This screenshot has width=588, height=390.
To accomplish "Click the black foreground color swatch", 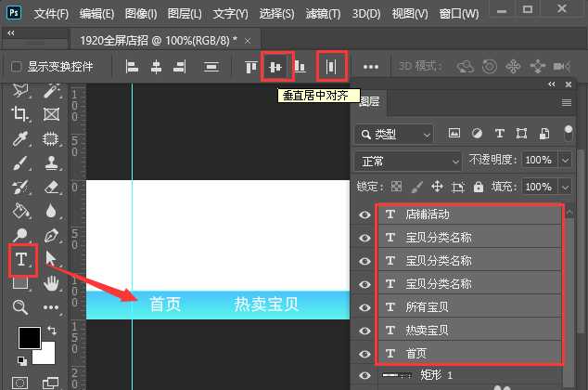I will (x=29, y=337).
